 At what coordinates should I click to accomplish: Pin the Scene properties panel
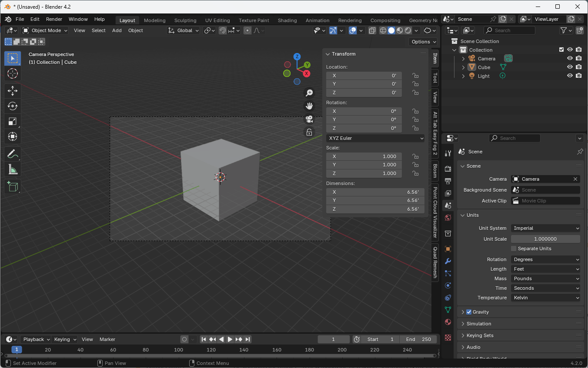click(580, 152)
